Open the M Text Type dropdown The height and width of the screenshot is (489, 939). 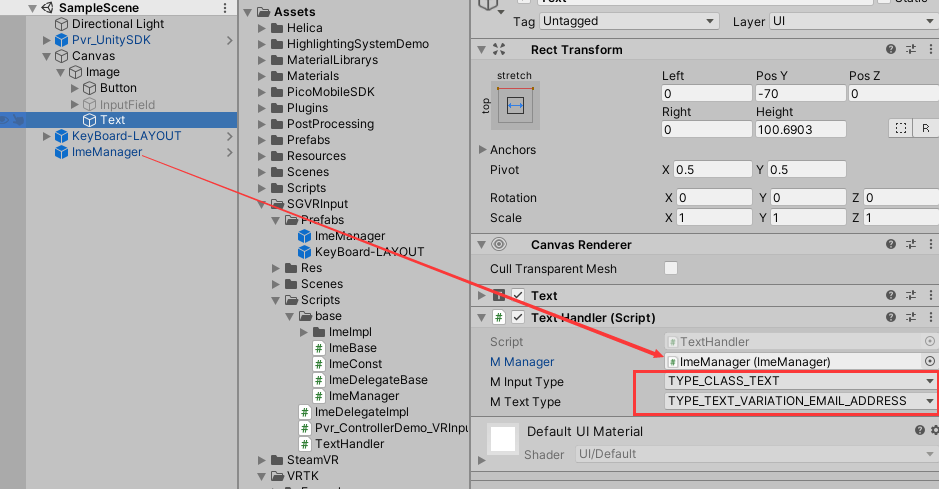[x=800, y=400]
